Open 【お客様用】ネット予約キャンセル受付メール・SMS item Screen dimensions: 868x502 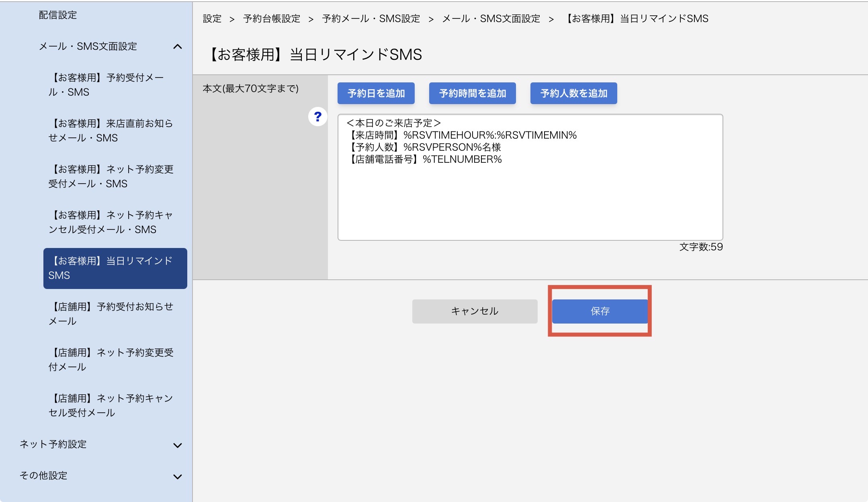pyautogui.click(x=111, y=222)
